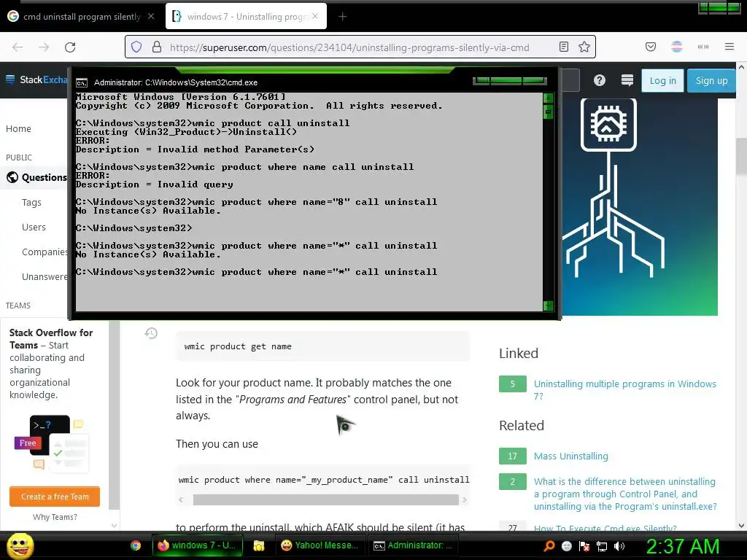
Task: Switch to Administrator cmd taskbar item
Action: point(413,545)
